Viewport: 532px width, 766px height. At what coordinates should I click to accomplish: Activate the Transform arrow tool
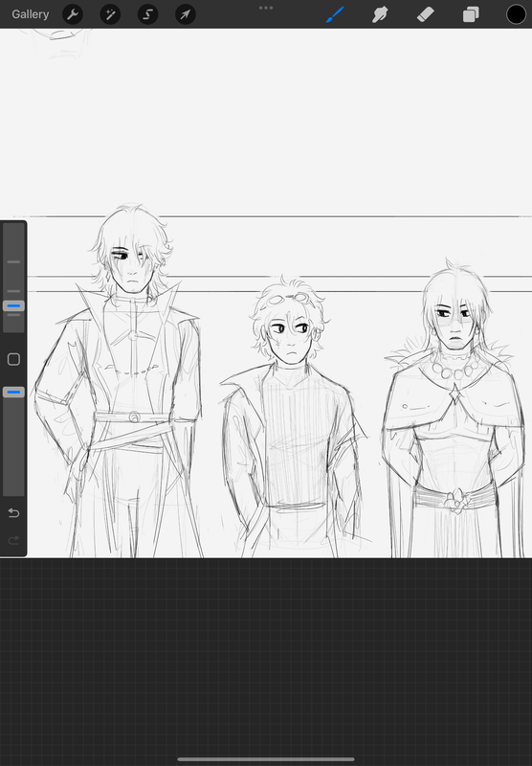(x=186, y=14)
